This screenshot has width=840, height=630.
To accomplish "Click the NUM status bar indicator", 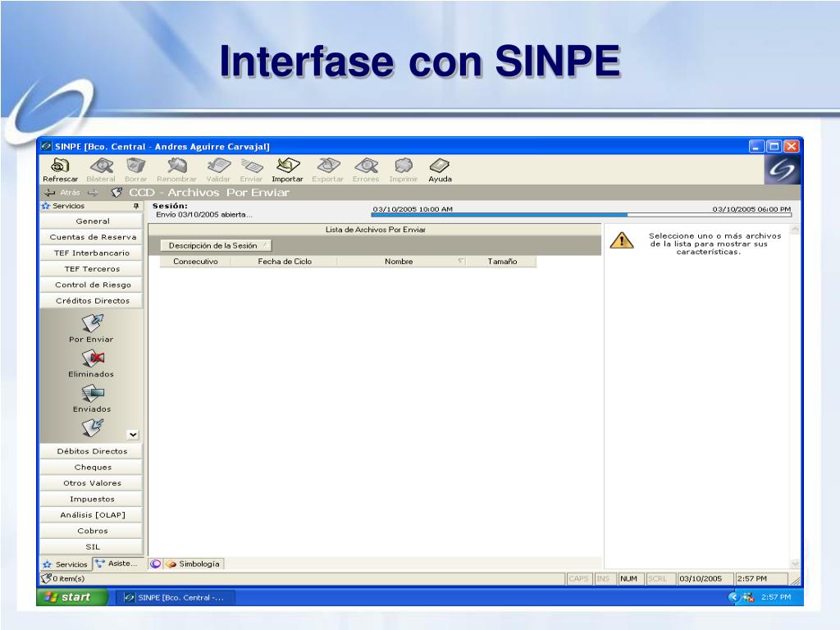I will pyautogui.click(x=628, y=578).
